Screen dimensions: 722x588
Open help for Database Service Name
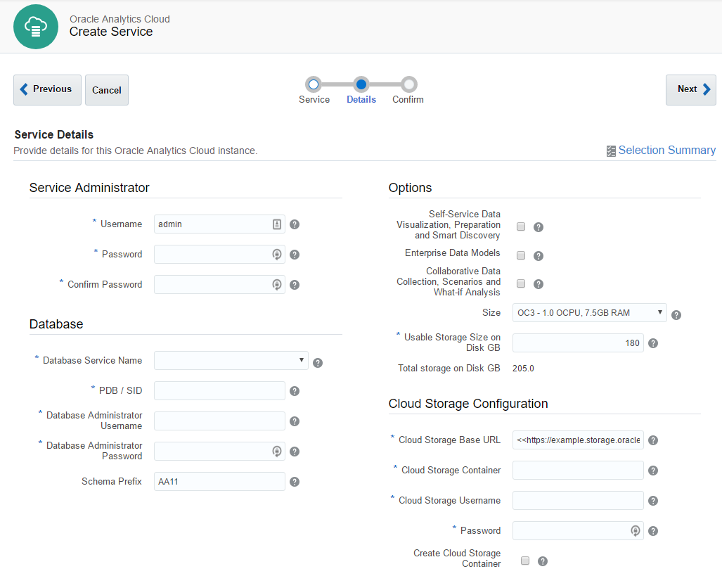[x=318, y=363]
